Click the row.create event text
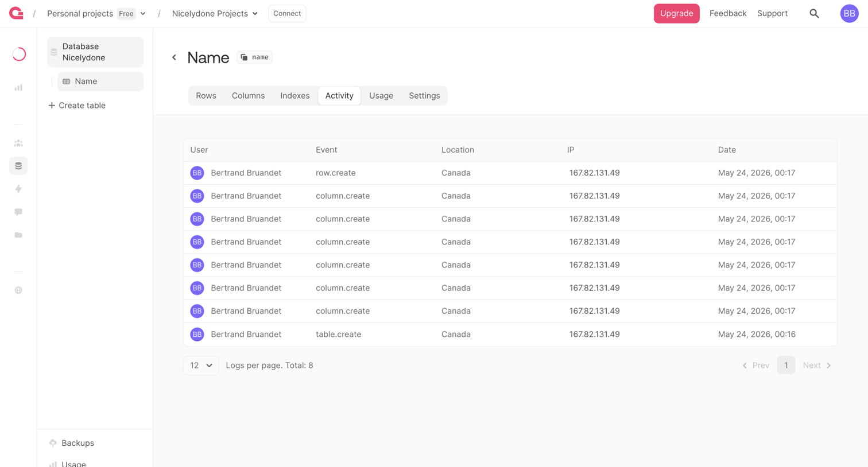The height and width of the screenshot is (467, 868). point(336,173)
